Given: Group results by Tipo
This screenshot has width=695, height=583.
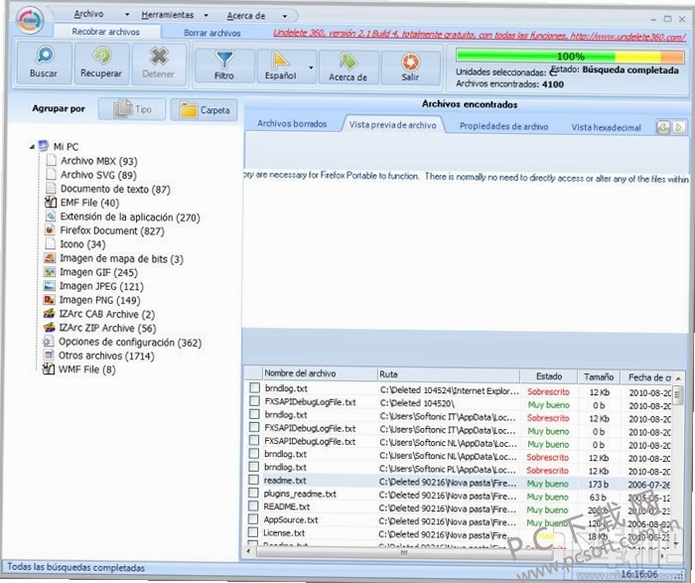Looking at the screenshot, I should pyautogui.click(x=132, y=109).
